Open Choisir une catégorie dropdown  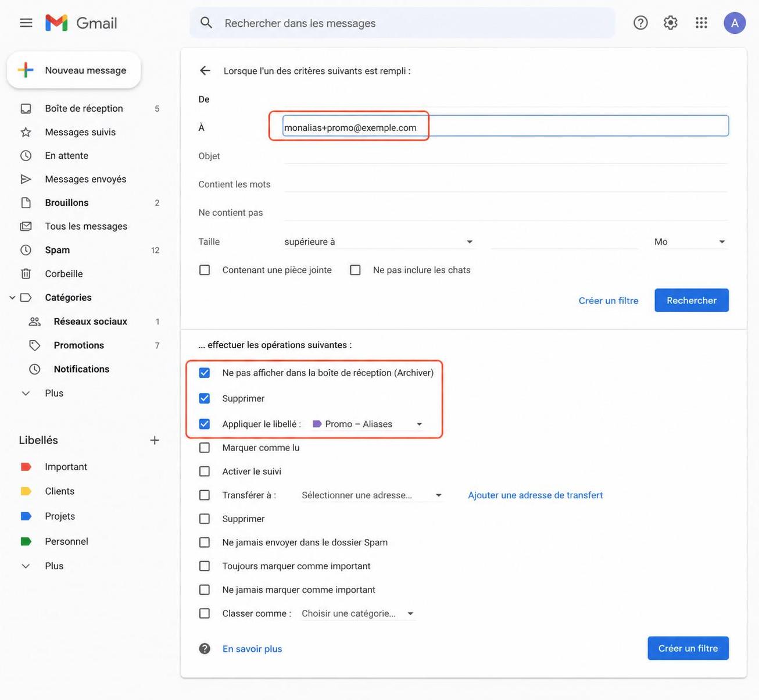coord(357,613)
